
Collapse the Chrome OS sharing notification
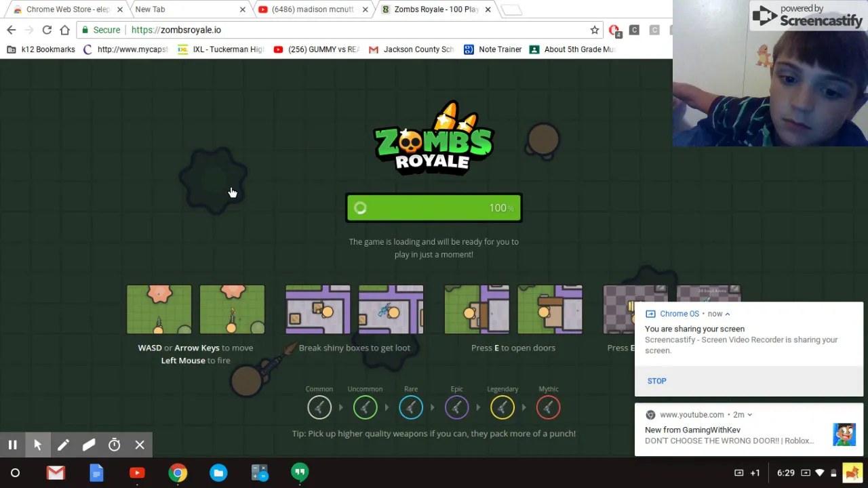728,314
